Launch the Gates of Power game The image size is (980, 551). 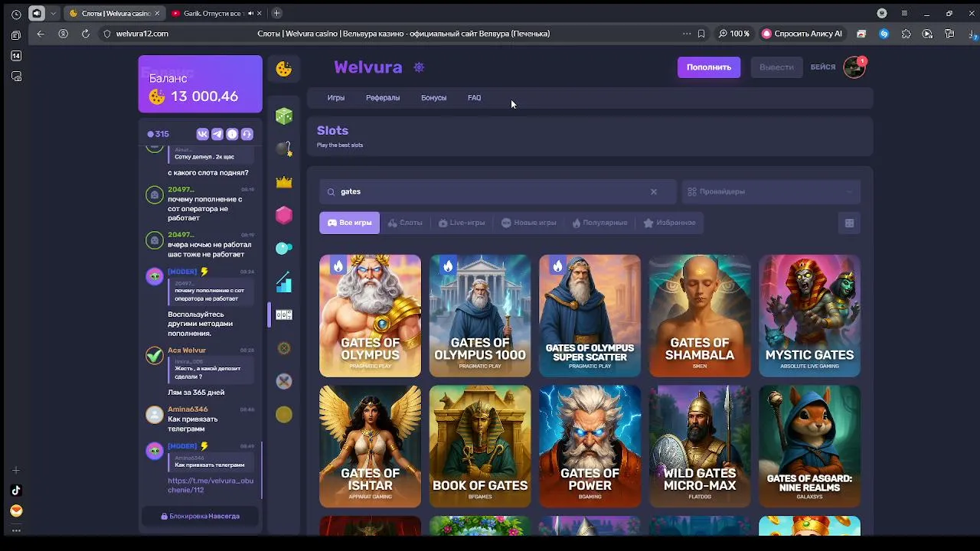590,446
